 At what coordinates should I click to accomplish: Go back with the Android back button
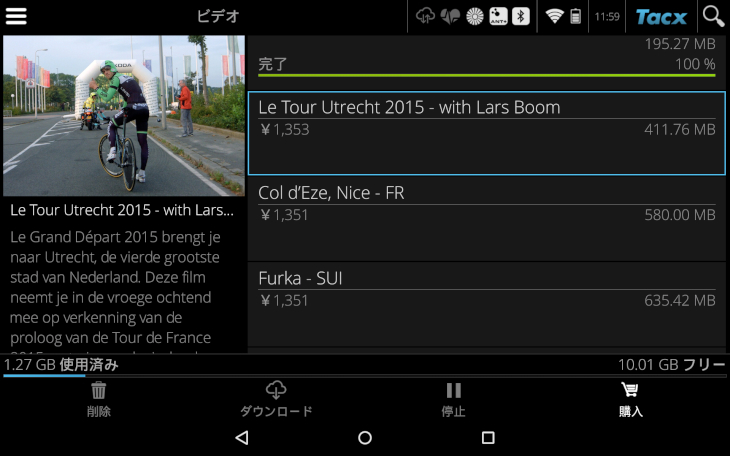pos(242,437)
